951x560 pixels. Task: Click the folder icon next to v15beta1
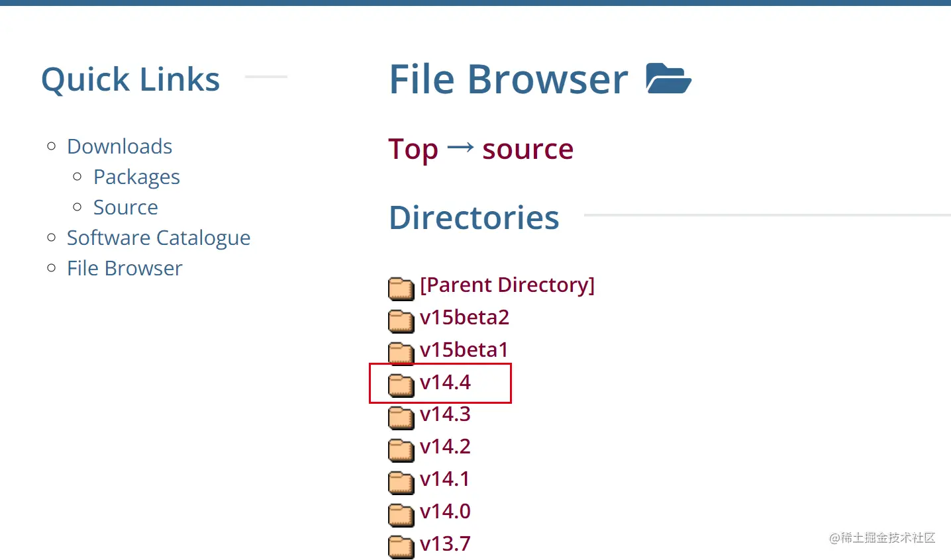[401, 353]
